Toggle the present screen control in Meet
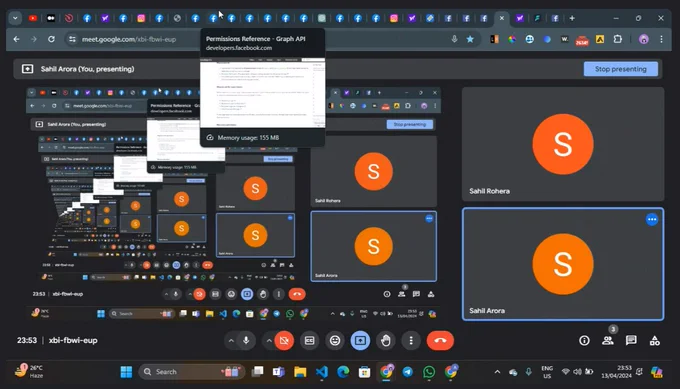 360,341
